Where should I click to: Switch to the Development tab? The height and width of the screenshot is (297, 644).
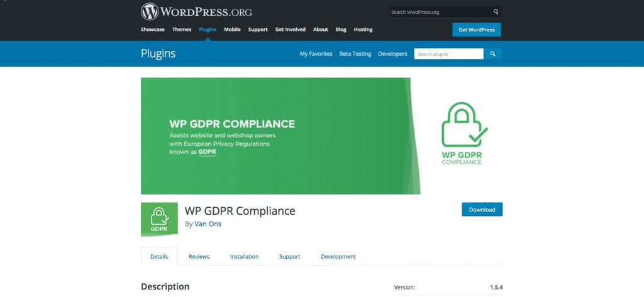[x=338, y=256]
